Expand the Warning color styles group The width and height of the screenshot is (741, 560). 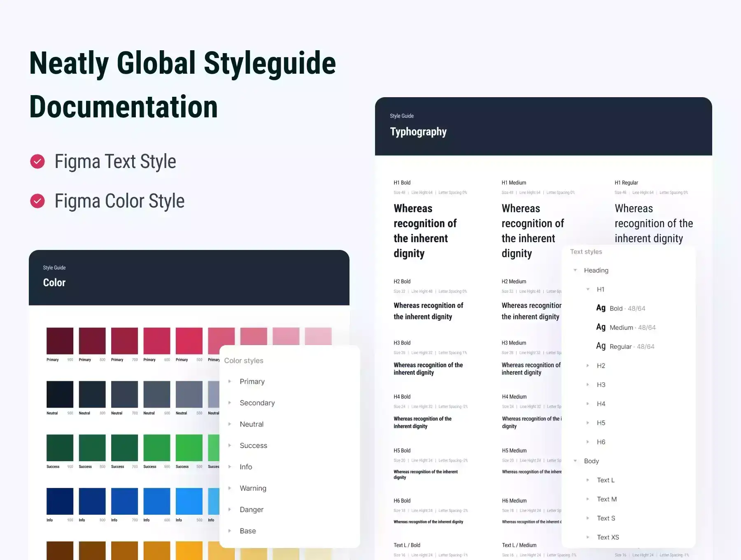click(230, 488)
